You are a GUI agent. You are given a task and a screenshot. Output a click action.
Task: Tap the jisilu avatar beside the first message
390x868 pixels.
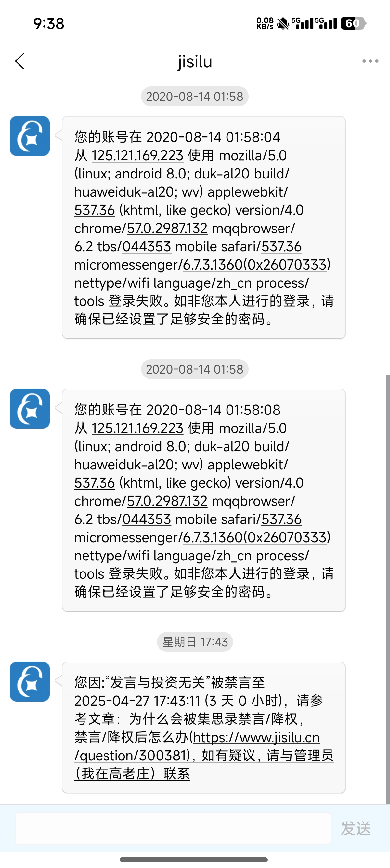click(30, 136)
